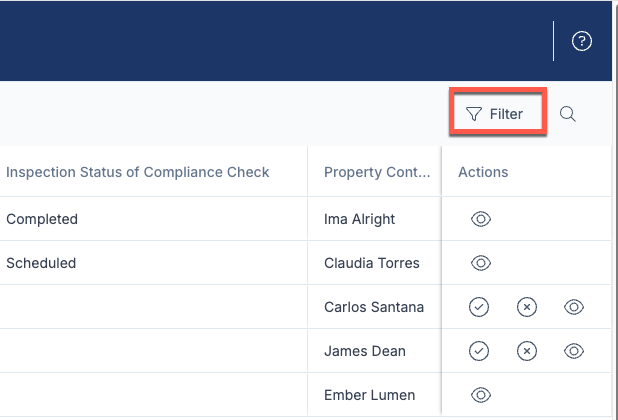Viewport: 618px width, 420px height.
Task: View James Dean's record via eye icon
Action: 574,351
